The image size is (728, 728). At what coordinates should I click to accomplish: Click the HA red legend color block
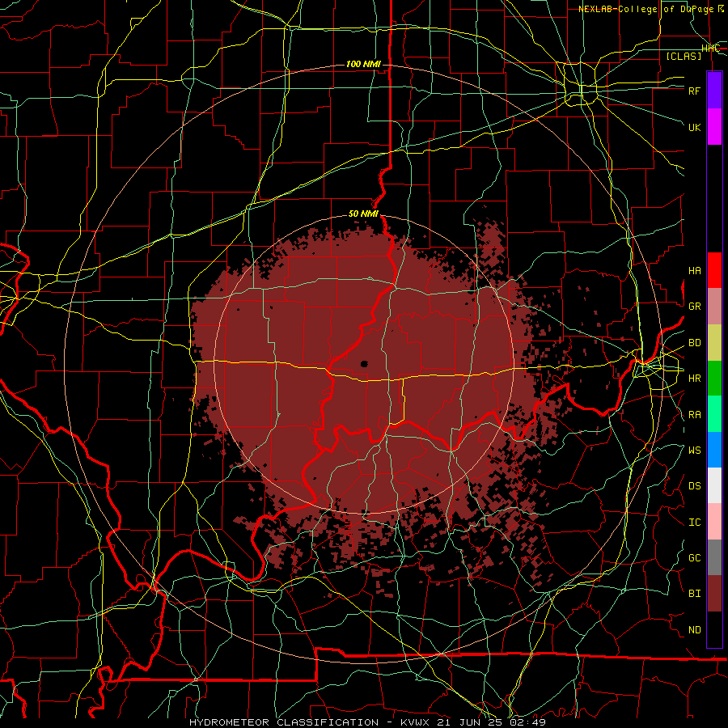tap(714, 270)
